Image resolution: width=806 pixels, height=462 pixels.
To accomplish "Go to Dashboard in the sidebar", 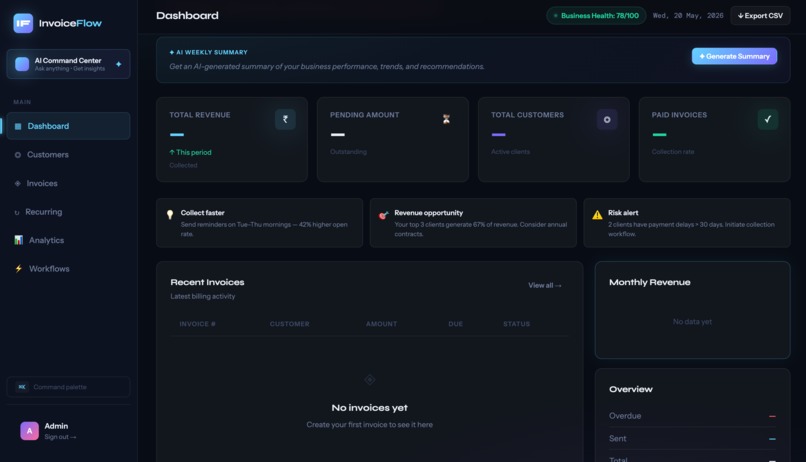I will click(68, 126).
